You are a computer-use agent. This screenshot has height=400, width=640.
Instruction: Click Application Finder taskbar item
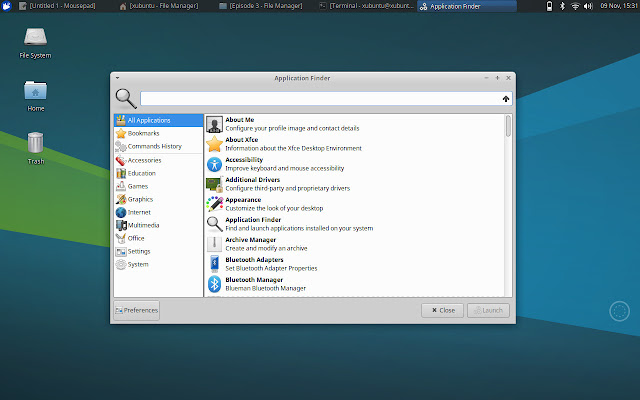pyautogui.click(x=467, y=6)
